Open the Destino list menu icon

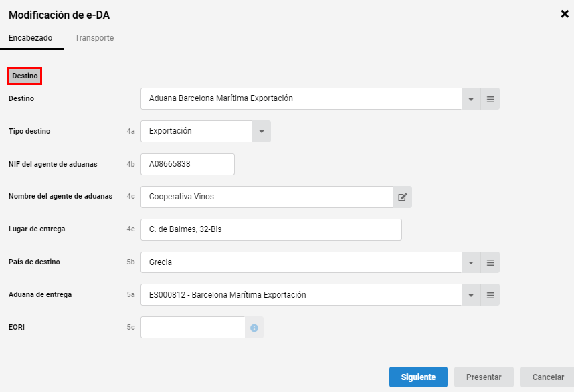coord(490,99)
